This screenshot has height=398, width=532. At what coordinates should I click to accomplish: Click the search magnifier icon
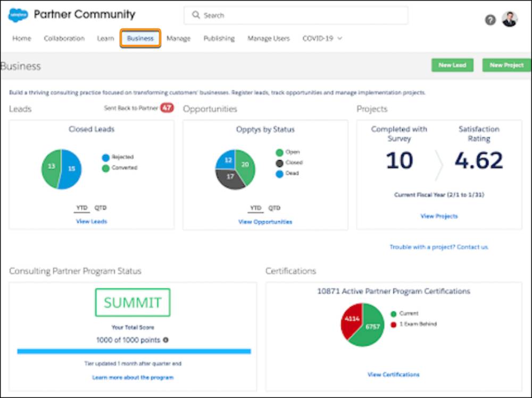tap(196, 15)
